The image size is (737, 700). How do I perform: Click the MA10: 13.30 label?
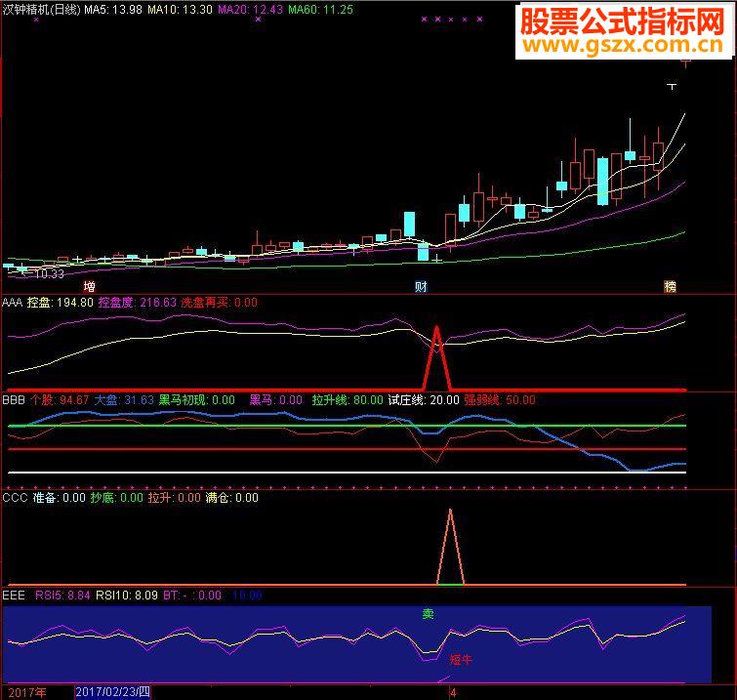[x=180, y=10]
